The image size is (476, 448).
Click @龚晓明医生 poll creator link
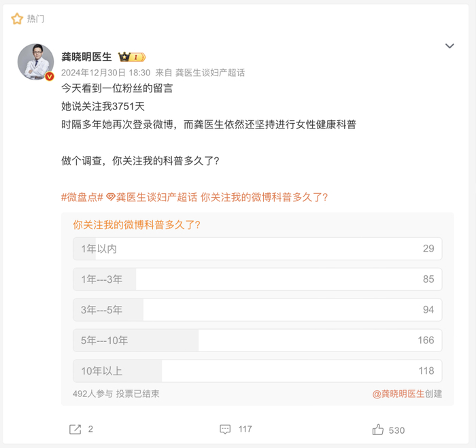pyautogui.click(x=398, y=394)
